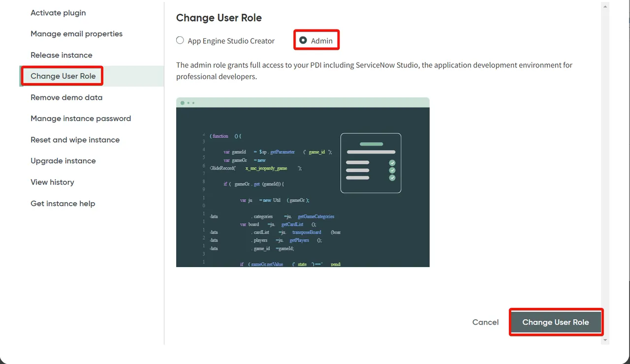Select Reset and wipe instance
The width and height of the screenshot is (630, 364).
click(x=75, y=140)
